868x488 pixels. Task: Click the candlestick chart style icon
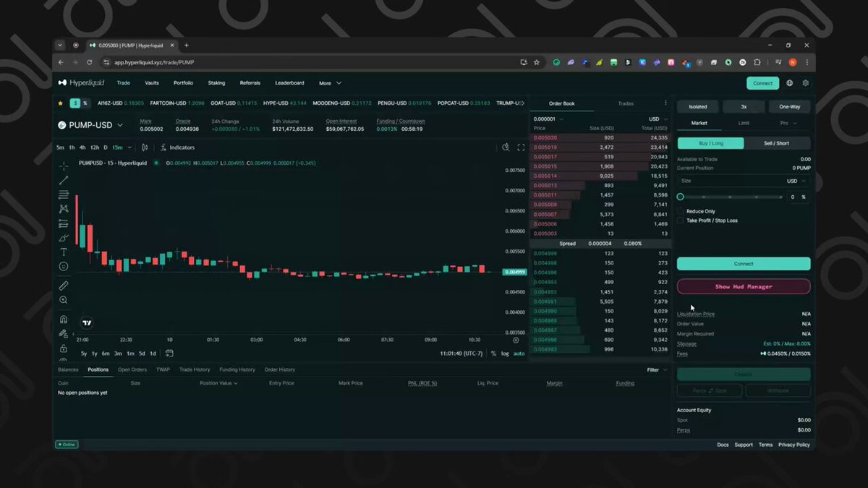[145, 147]
